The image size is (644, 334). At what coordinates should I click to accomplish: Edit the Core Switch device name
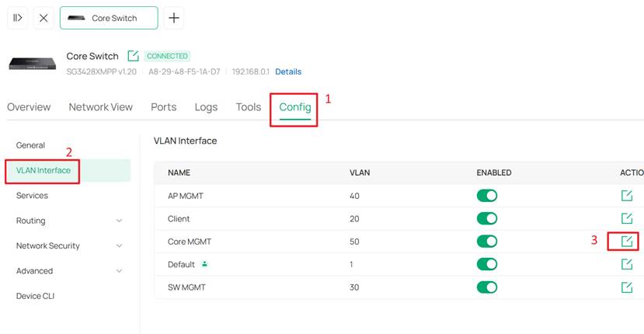point(133,56)
